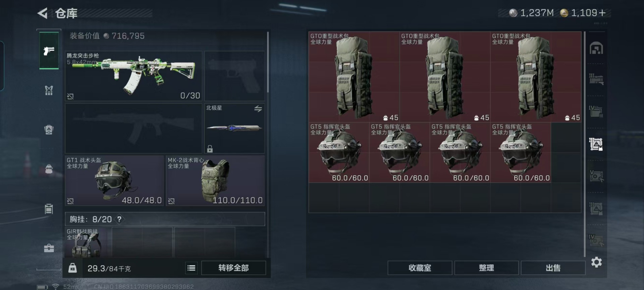Toggle the lock badge on GT1 战术头盔
The image size is (644, 290).
pyautogui.click(x=70, y=201)
